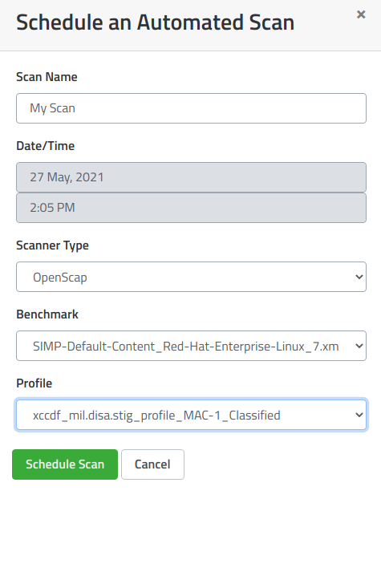Open the time field showing 2:05 PM
Image resolution: width=381 pixels, height=588 pixels.
click(x=191, y=208)
